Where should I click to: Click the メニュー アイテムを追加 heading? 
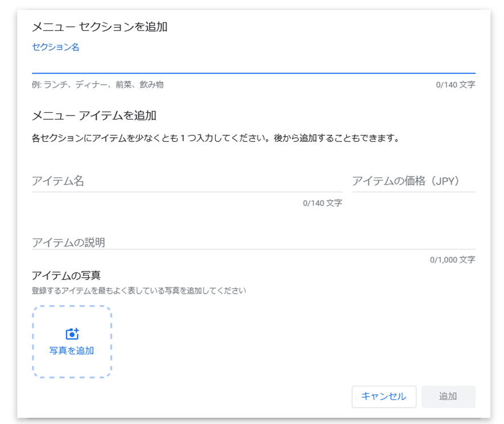pyautogui.click(x=94, y=116)
